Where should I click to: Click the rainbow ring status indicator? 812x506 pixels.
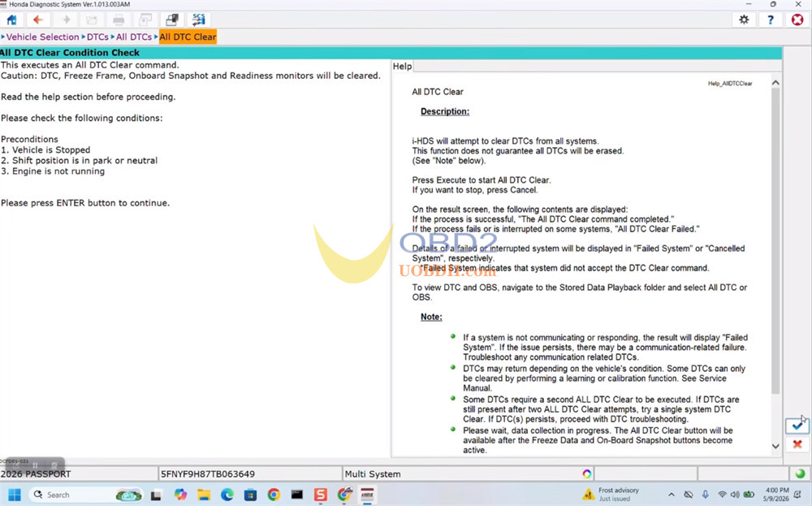point(587,474)
